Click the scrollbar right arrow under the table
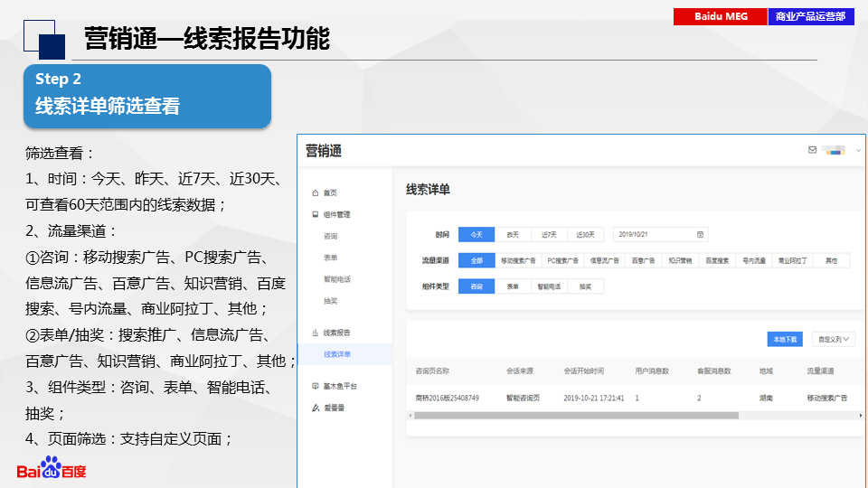The width and height of the screenshot is (868, 488). pos(860,416)
